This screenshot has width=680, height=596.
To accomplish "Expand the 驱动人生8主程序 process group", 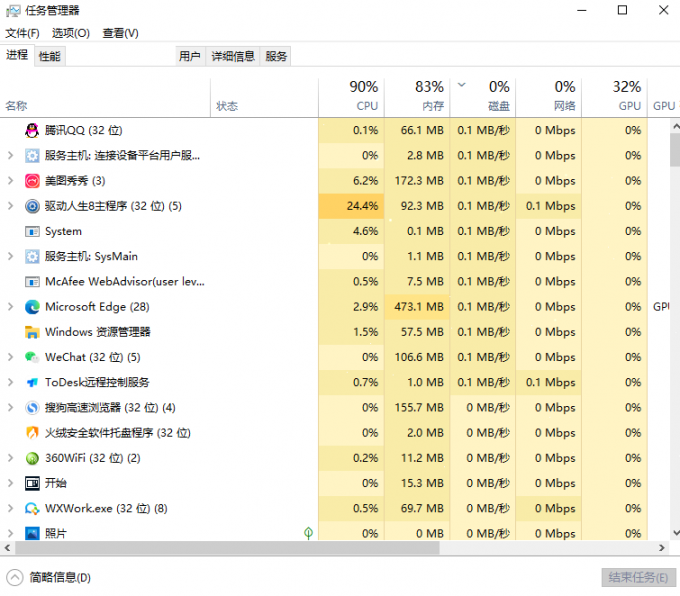I will [10, 206].
